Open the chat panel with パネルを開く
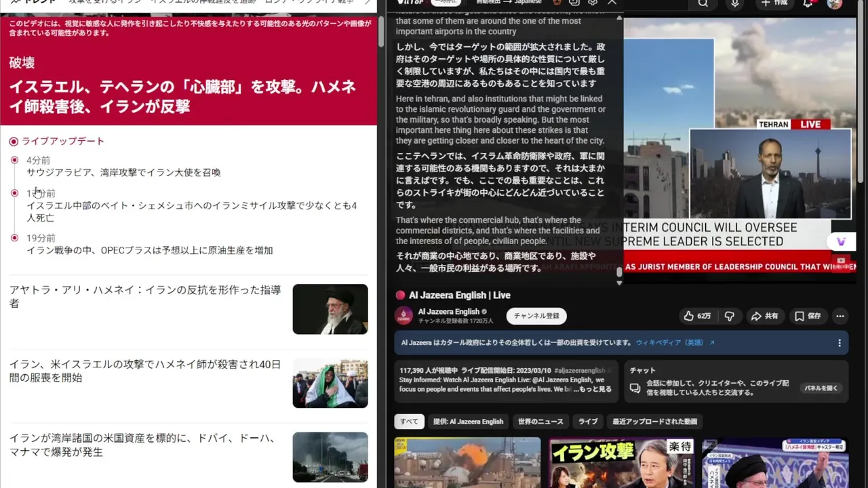The width and height of the screenshot is (868, 488). point(821,388)
